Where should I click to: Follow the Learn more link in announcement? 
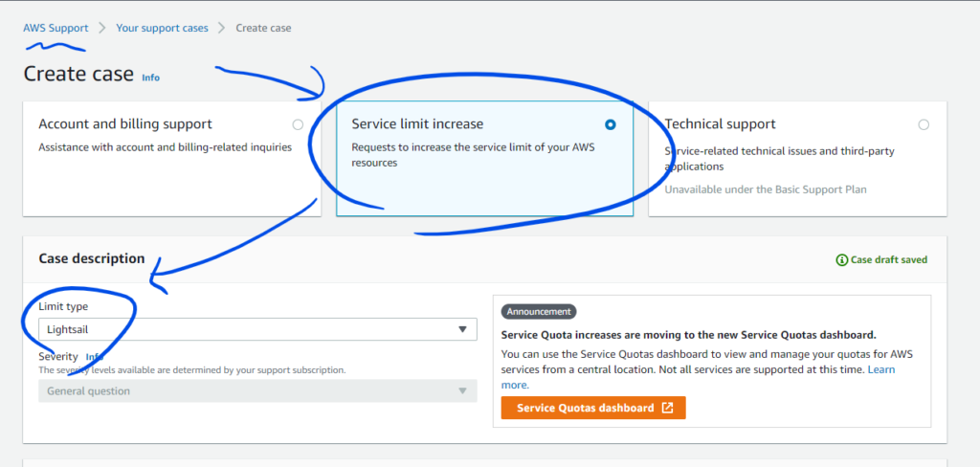(881, 369)
